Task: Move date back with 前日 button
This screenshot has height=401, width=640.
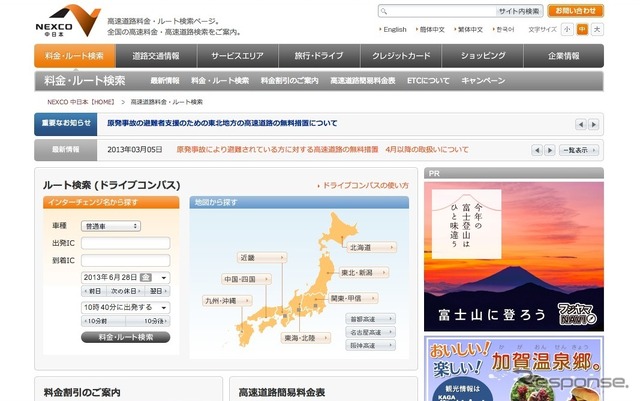Action: 93,291
